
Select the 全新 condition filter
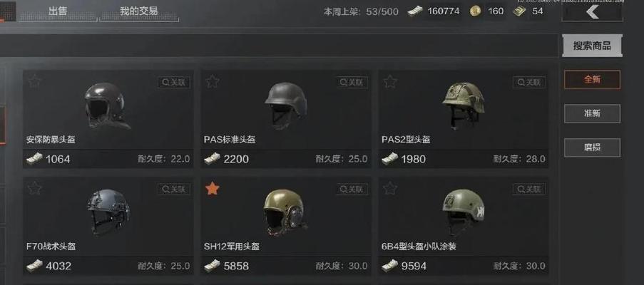coord(592,80)
